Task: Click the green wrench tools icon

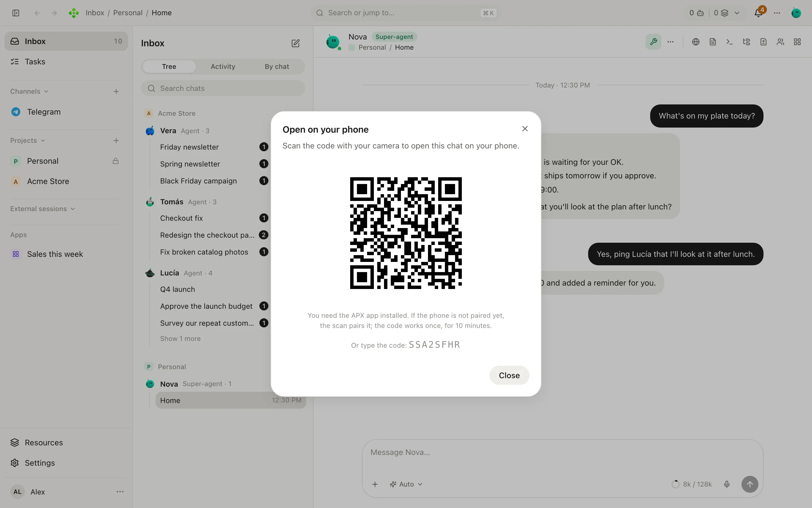Action: pyautogui.click(x=653, y=42)
